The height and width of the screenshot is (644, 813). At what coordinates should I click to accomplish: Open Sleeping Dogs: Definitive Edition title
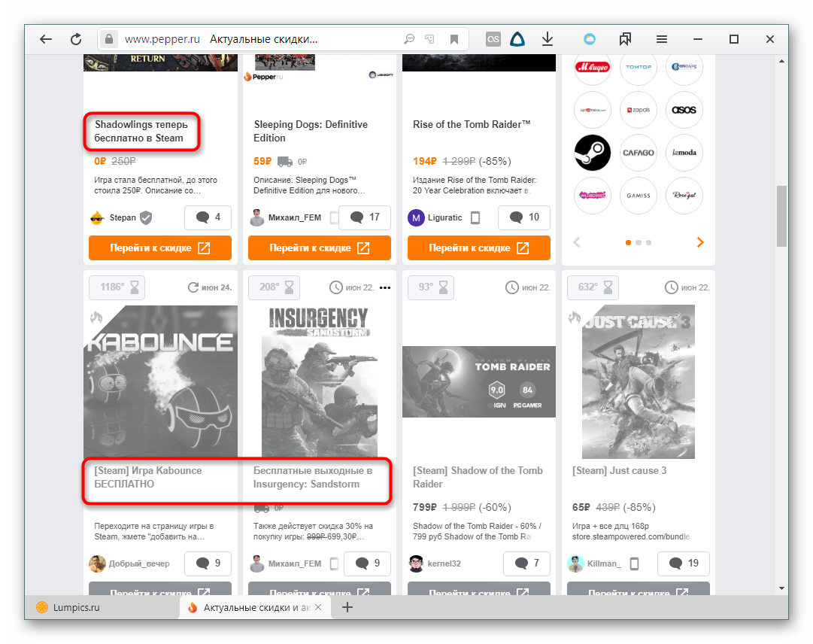(311, 131)
